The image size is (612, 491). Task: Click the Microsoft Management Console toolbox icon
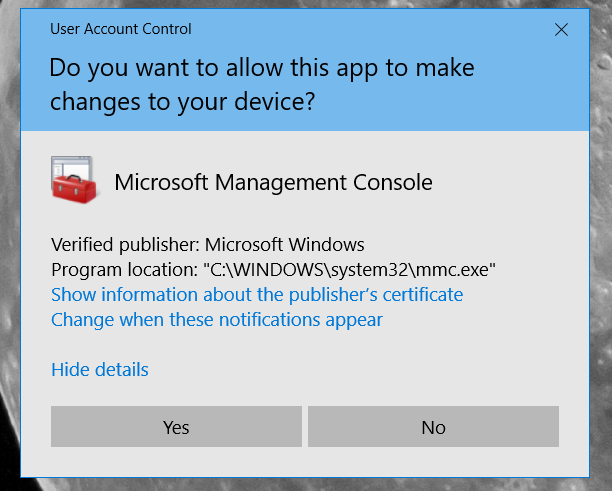(x=74, y=180)
